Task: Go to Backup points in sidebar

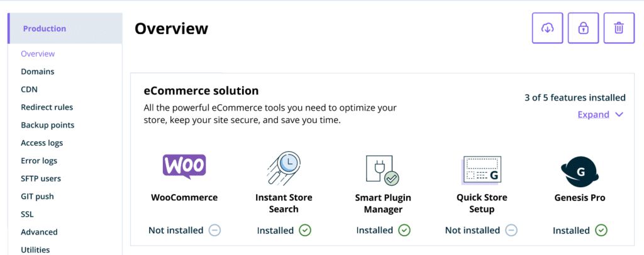Action: coord(47,125)
